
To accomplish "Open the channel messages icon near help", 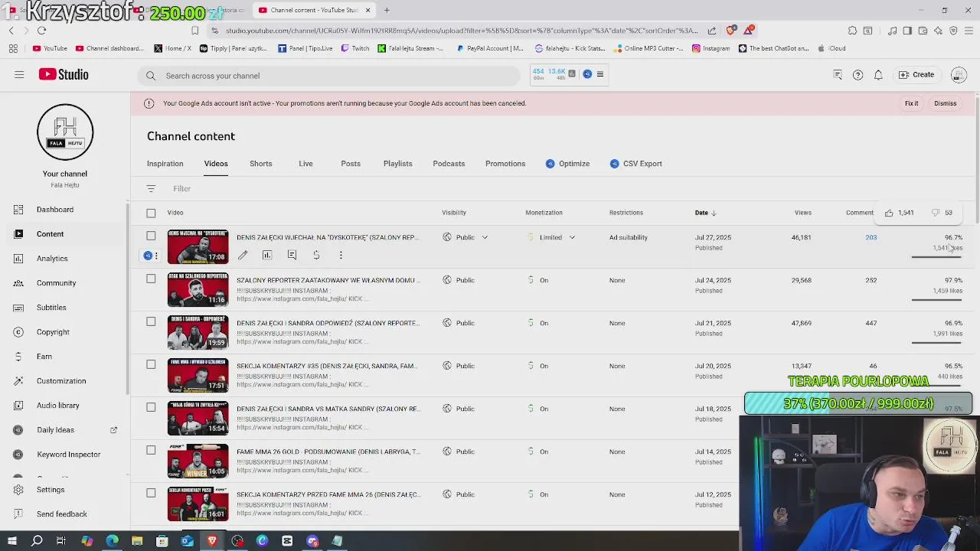I will [838, 75].
